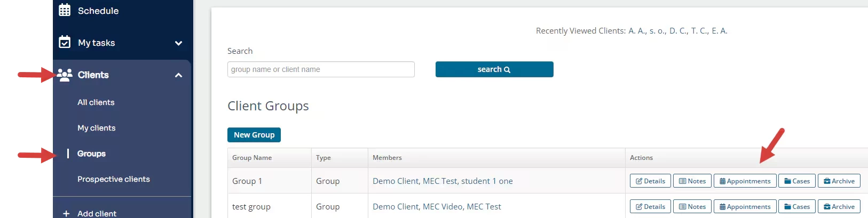Open Notes for Group 1
This screenshot has height=218, width=868.
click(692, 181)
